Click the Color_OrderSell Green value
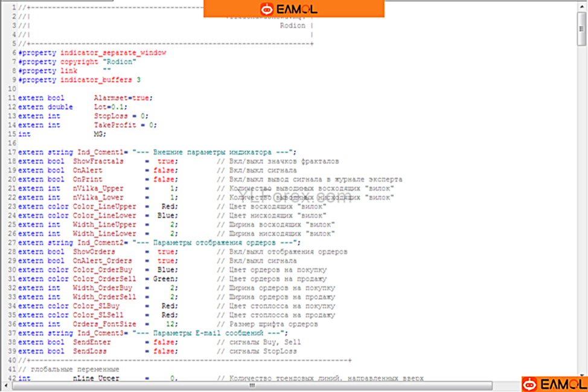The image size is (588, 392). 167,279
